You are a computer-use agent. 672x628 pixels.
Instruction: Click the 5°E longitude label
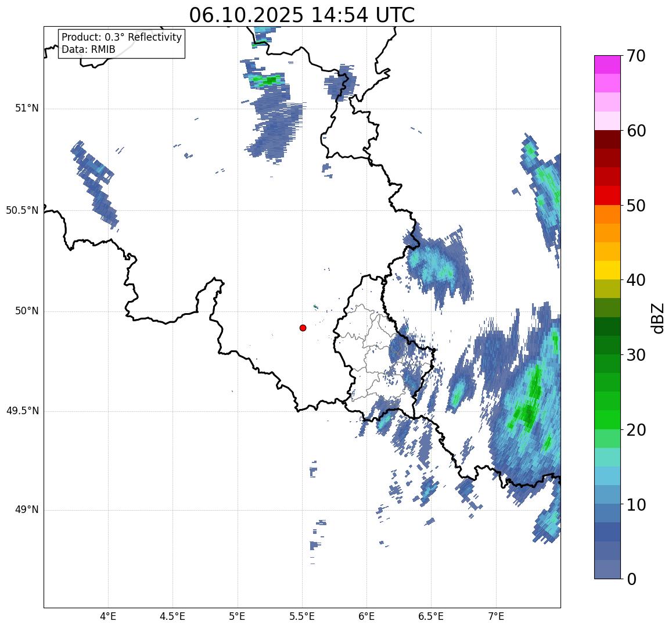point(238,616)
